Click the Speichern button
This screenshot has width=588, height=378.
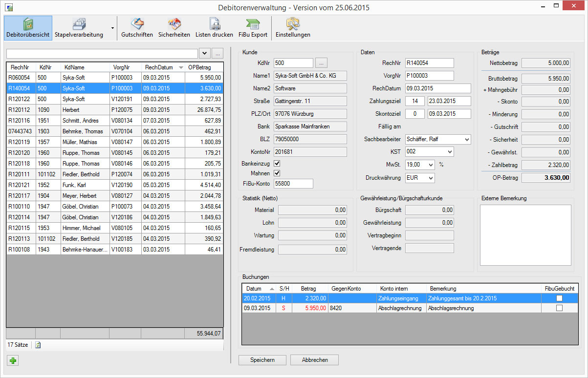coord(262,360)
